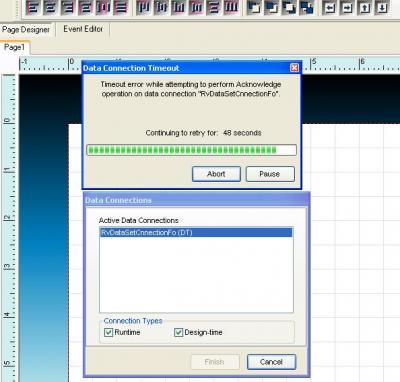Select the Page1 page tab

15,47
